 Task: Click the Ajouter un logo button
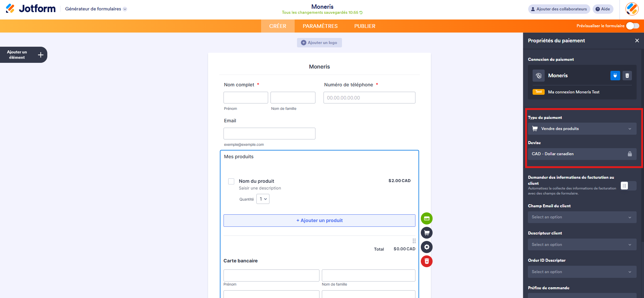319,43
